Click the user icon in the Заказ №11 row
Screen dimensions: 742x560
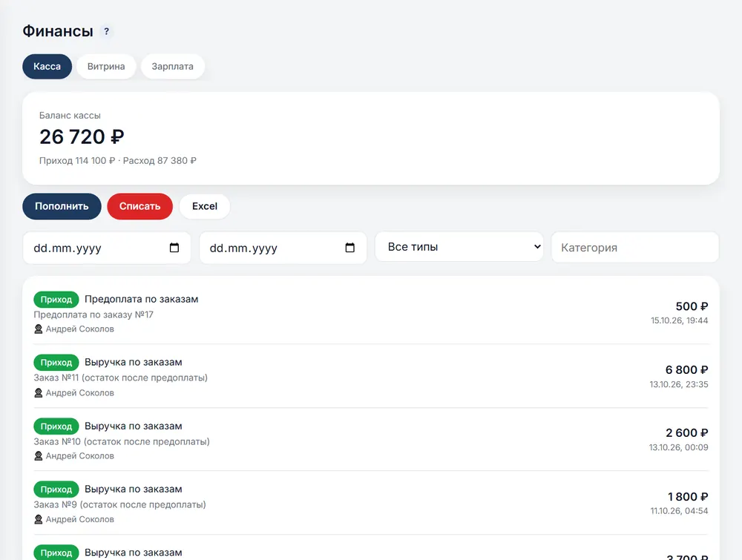pos(39,392)
